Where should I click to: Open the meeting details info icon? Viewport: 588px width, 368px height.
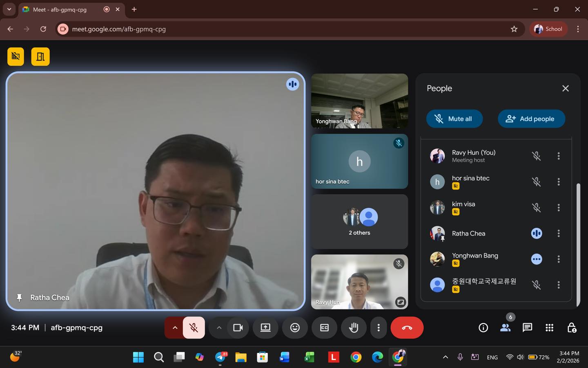coord(483,328)
